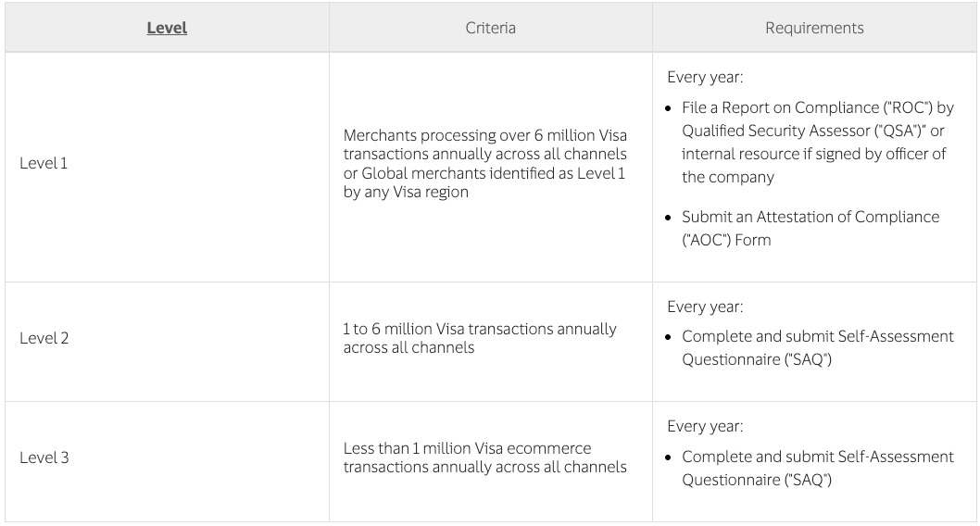Click the 'Every year:' text in Level 2 row

705,307
